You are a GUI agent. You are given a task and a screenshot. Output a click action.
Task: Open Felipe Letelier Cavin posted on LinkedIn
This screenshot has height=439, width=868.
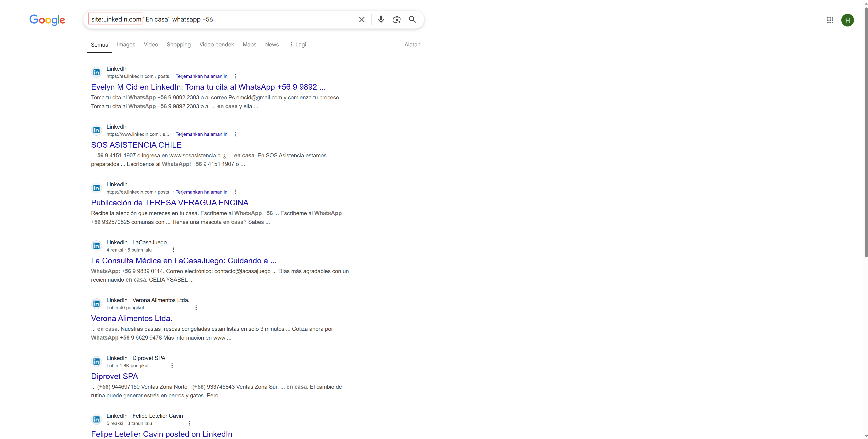(161, 434)
